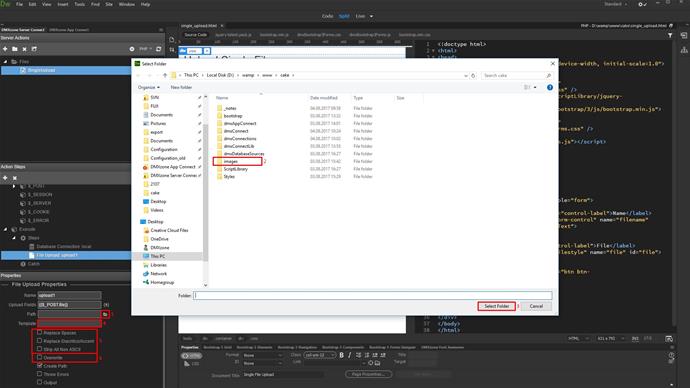Browse for upload Path with folder icon
Viewport: 690px width, 388px height.
[x=105, y=314]
